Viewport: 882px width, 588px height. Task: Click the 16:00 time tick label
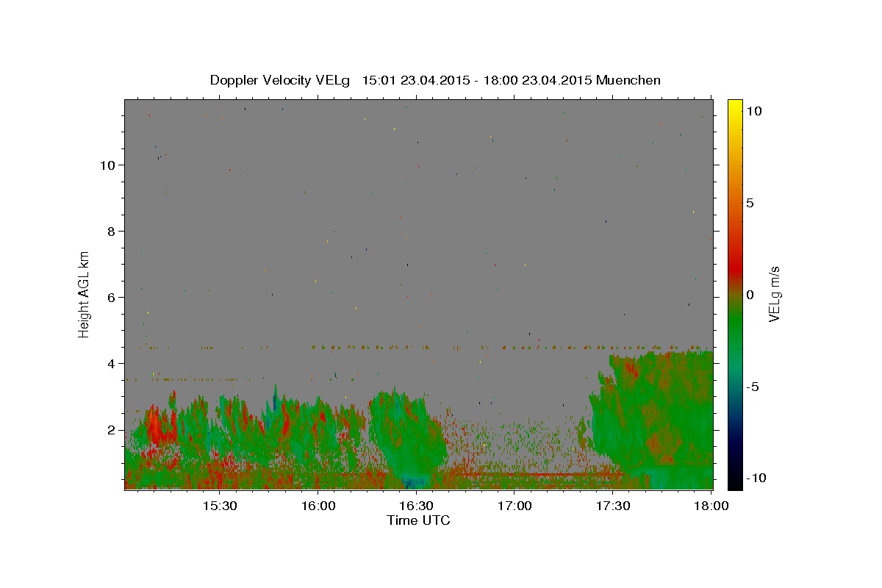(318, 506)
